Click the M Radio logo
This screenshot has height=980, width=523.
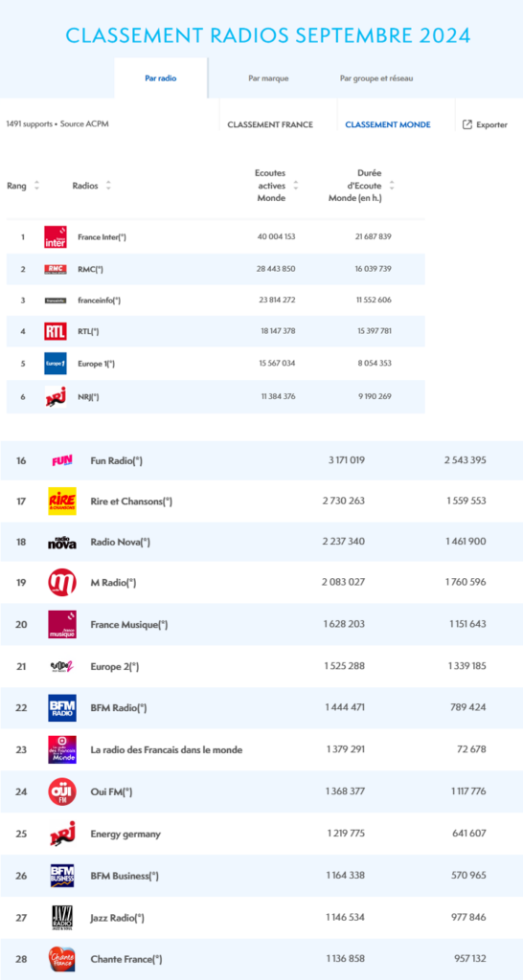[62, 583]
